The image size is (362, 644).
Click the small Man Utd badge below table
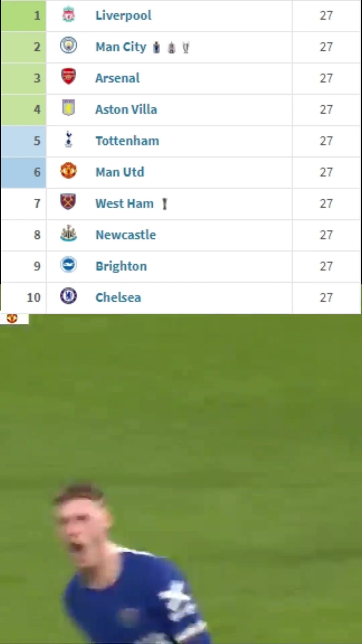tap(12, 318)
